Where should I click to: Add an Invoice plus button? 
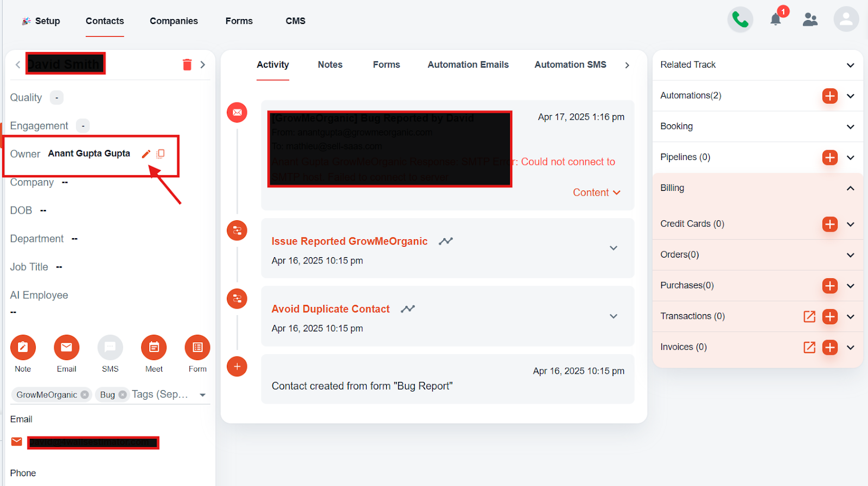830,347
